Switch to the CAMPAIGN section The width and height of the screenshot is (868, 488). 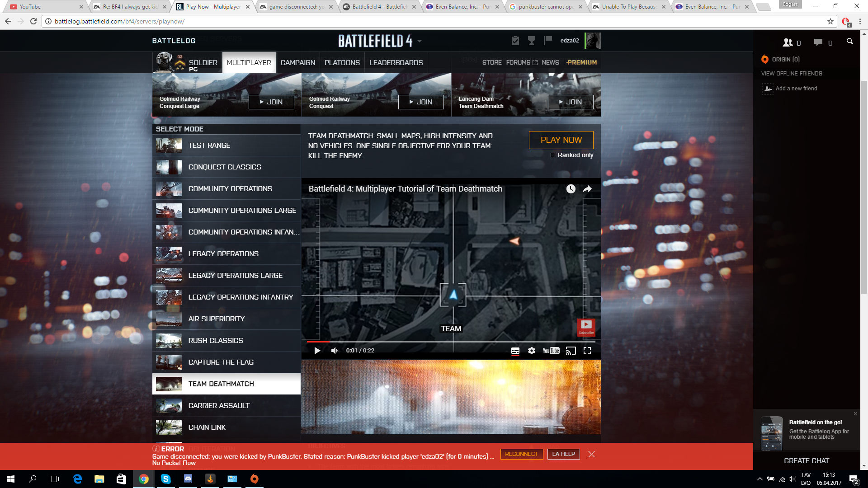coord(298,62)
